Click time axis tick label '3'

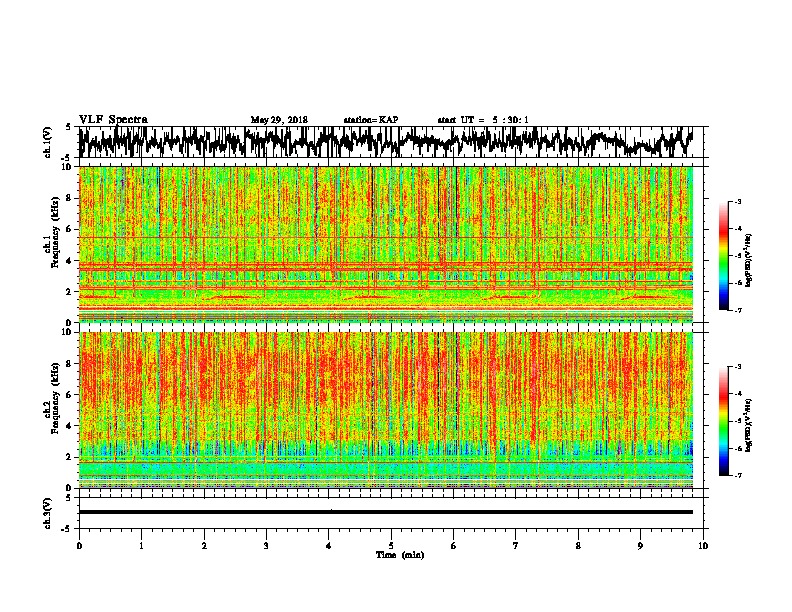[x=266, y=546]
